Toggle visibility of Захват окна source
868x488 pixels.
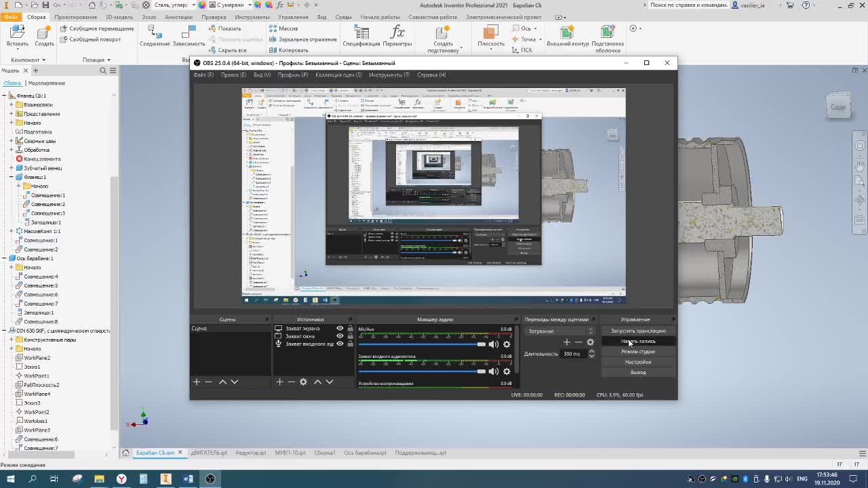click(x=340, y=336)
